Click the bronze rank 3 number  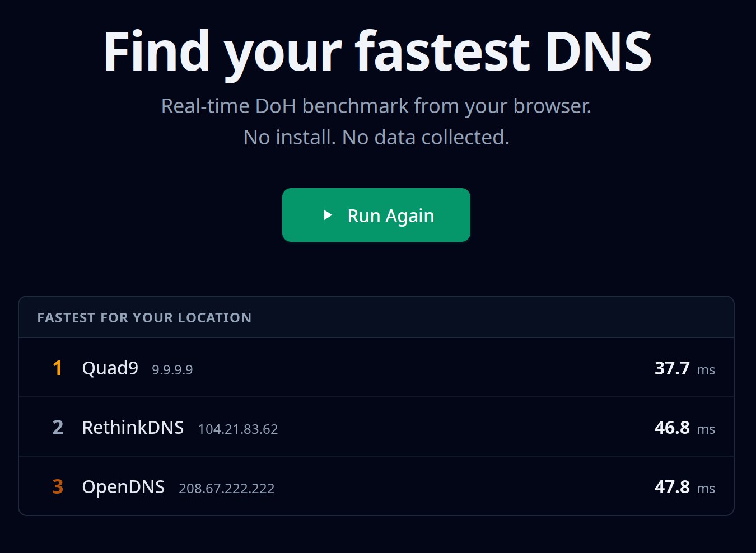pyautogui.click(x=58, y=487)
